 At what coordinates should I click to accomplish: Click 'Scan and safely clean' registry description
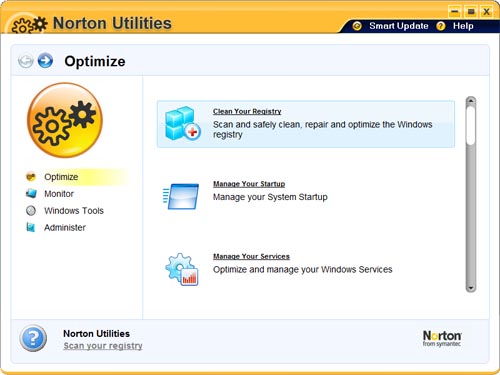(x=322, y=129)
